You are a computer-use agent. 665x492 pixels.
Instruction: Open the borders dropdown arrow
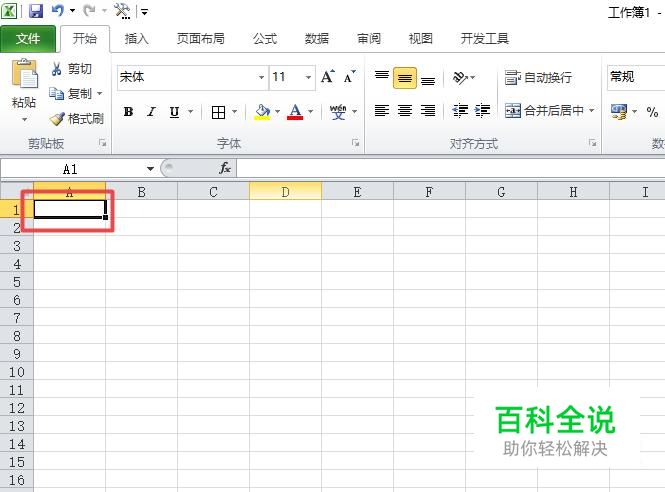click(235, 112)
